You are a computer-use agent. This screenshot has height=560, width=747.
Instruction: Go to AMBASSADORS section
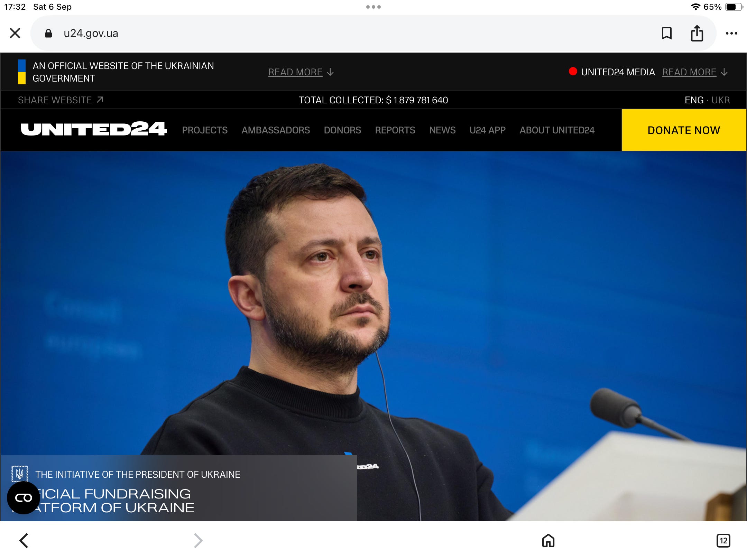click(276, 130)
